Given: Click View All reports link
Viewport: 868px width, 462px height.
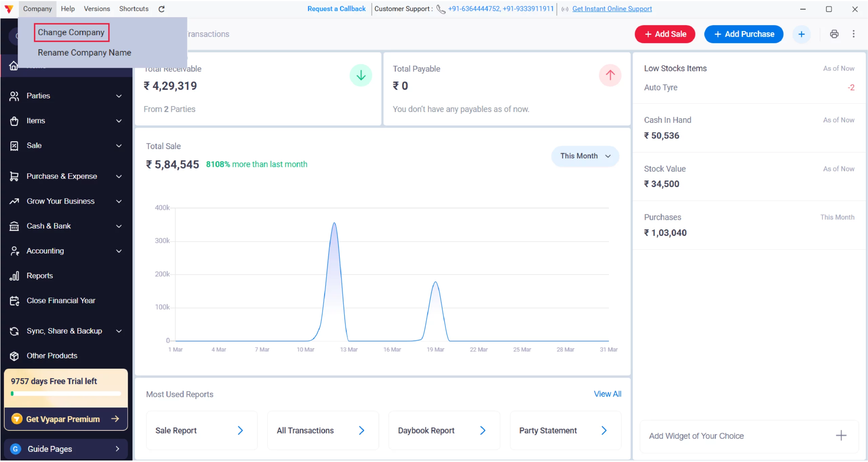Looking at the screenshot, I should pyautogui.click(x=608, y=394).
